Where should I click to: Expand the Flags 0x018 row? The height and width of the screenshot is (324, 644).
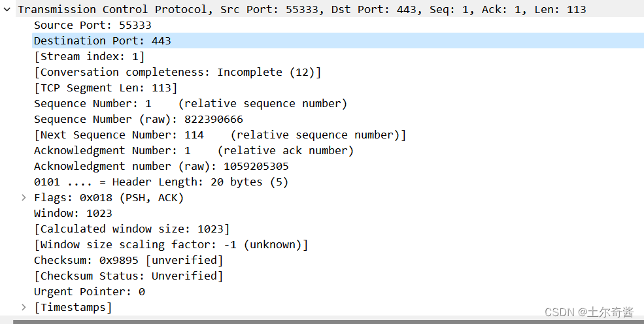(x=24, y=197)
